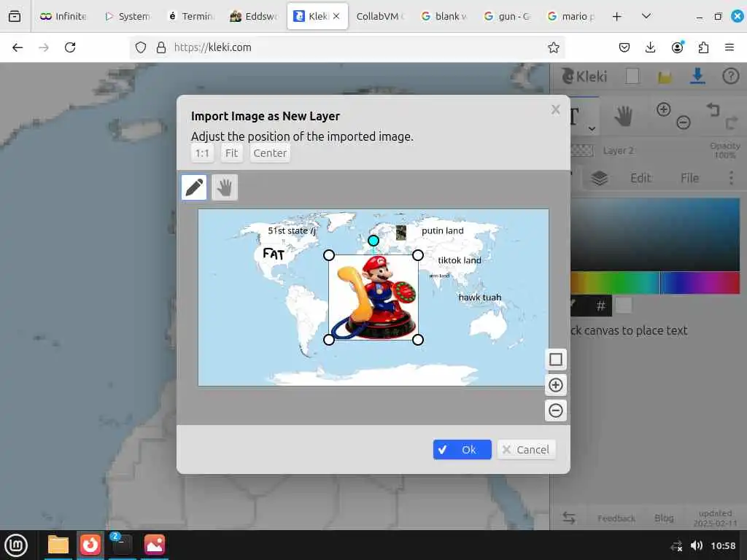Click the zoom-out minus icon in import dialog
Image resolution: width=747 pixels, height=560 pixels.
(x=555, y=411)
